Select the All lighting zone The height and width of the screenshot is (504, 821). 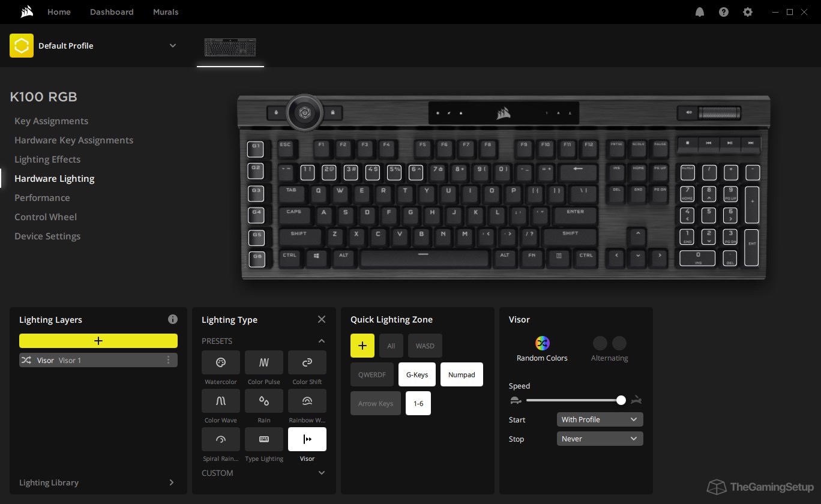[x=391, y=346]
